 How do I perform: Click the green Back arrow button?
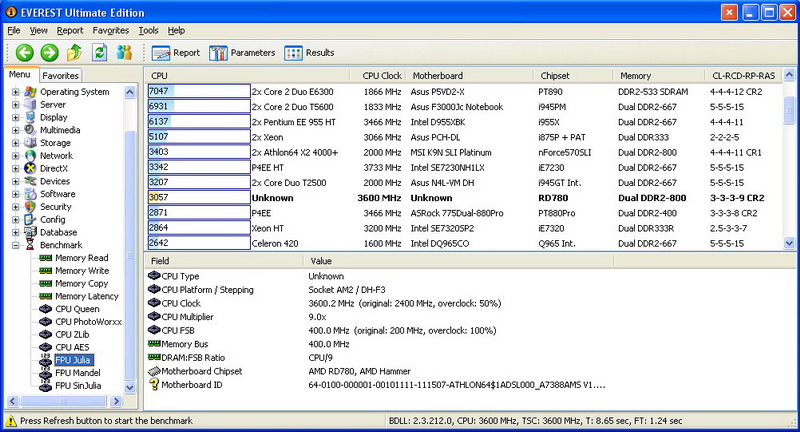pos(24,53)
